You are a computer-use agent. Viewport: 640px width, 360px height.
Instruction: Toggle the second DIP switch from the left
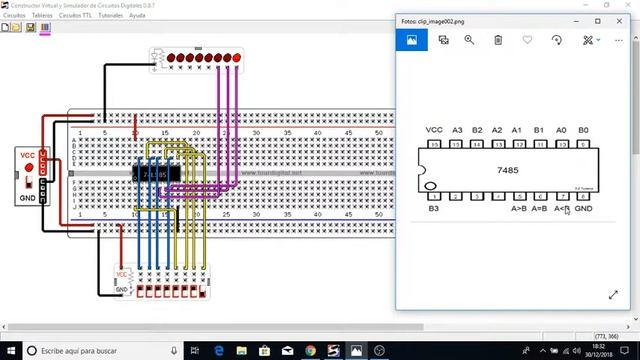(149, 291)
